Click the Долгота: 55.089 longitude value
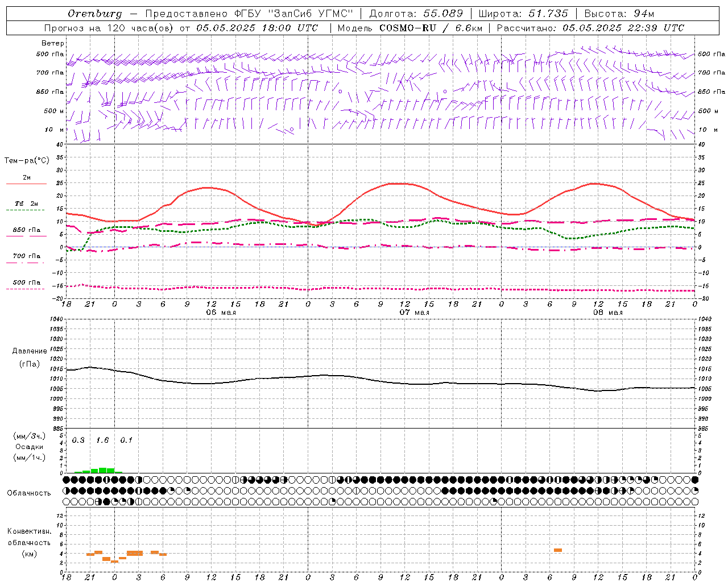 point(416,14)
